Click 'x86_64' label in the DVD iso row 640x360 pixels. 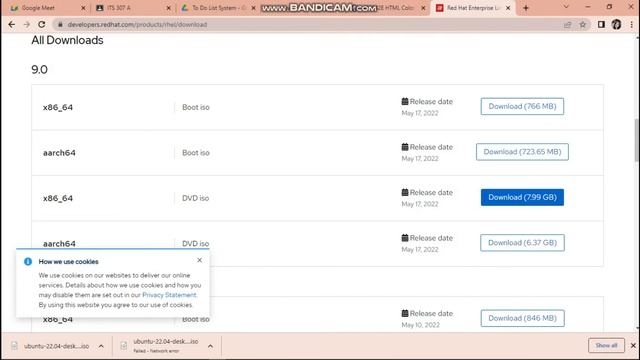[x=58, y=198]
